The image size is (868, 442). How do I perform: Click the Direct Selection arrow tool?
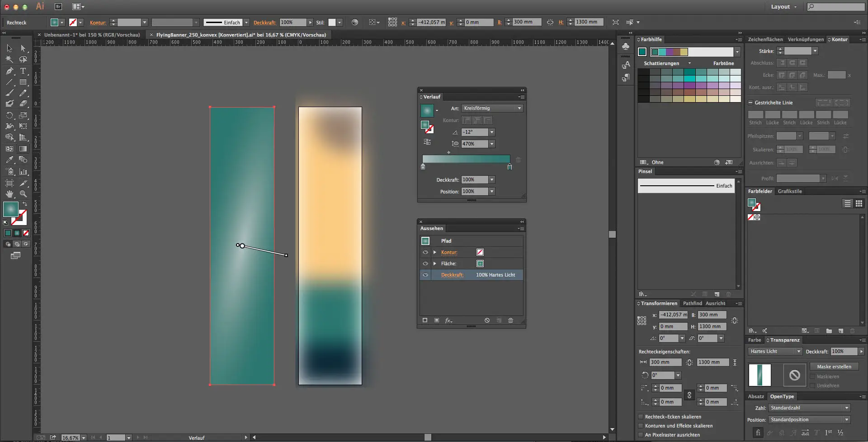point(23,48)
